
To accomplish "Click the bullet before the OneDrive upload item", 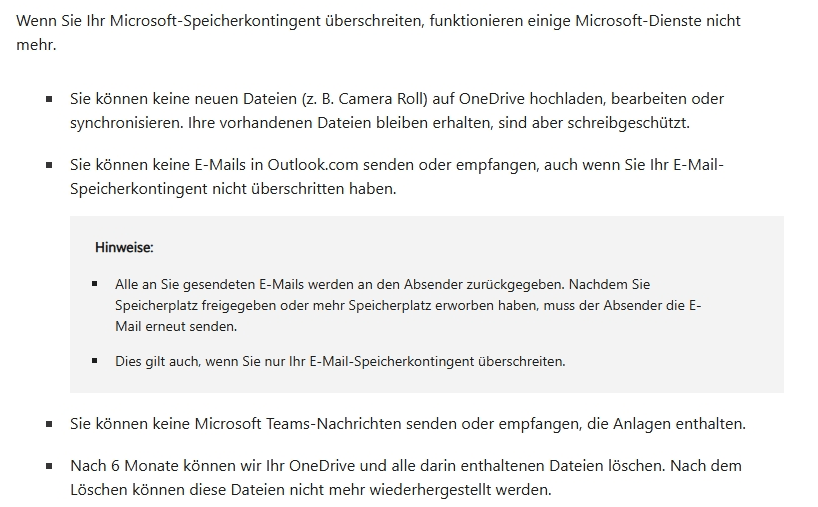I will [49, 99].
